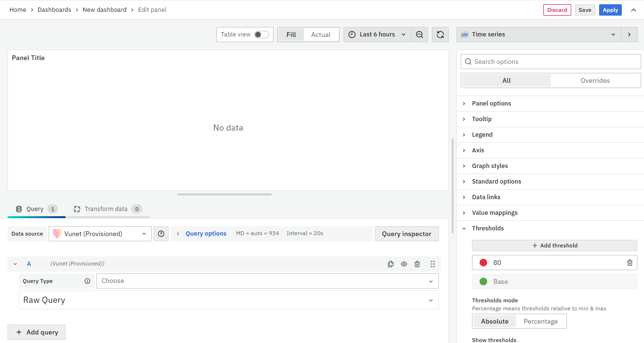644x343 pixels.
Task: Switch to the Overrides tab
Action: click(x=595, y=80)
